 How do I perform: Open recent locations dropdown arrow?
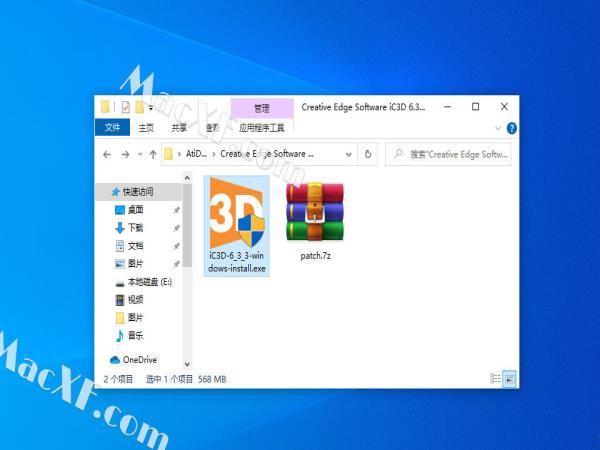pyautogui.click(x=140, y=155)
